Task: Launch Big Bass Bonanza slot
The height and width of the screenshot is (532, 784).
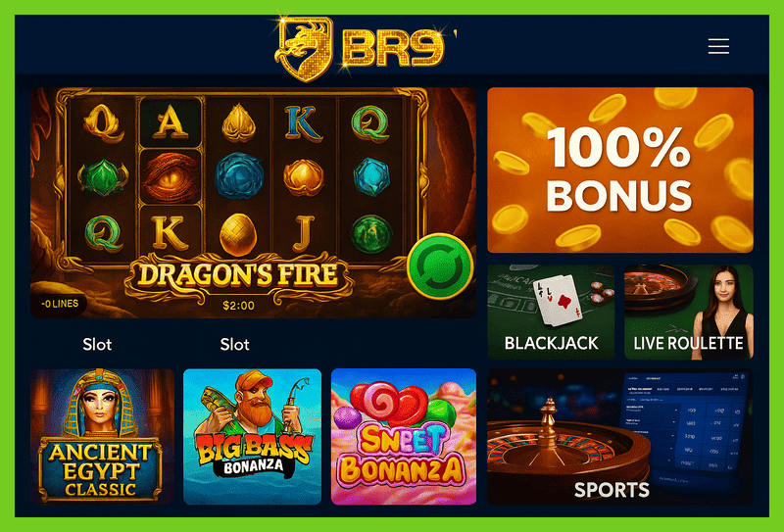Action: (253, 437)
